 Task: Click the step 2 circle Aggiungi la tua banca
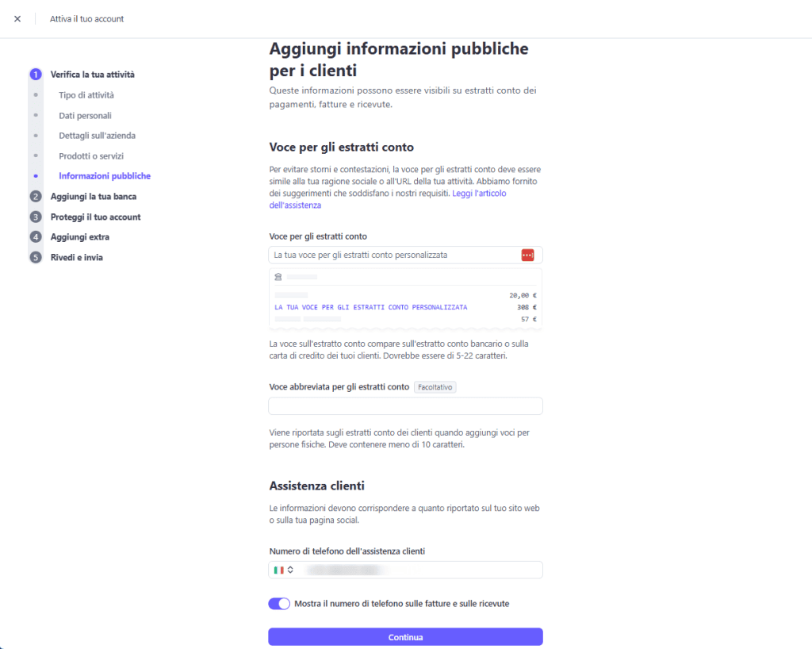tap(35, 196)
